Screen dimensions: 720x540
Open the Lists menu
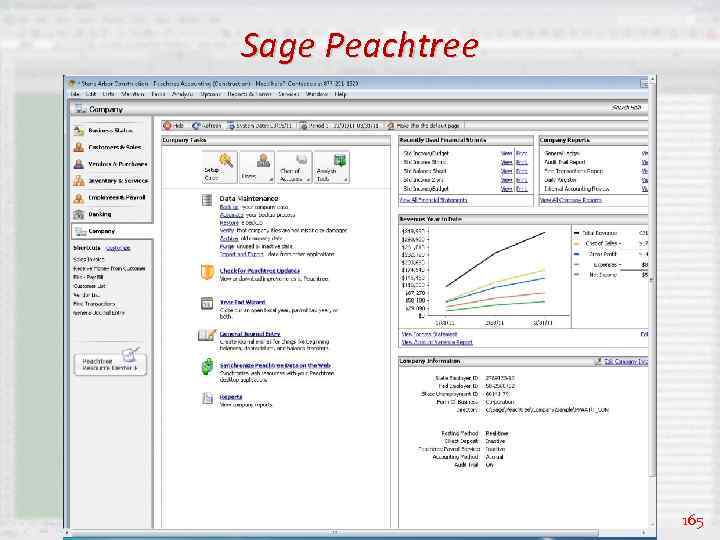[108, 94]
